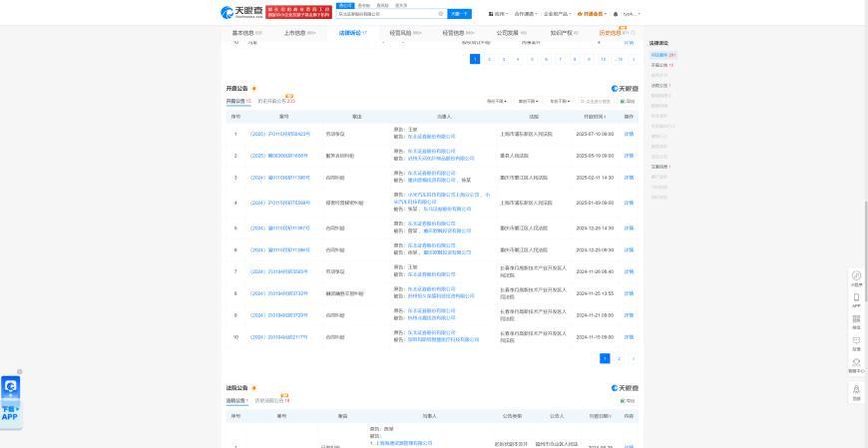This screenshot has width=868, height=448.
Task: Select the 查老板 search mode tab
Action: [364, 5]
